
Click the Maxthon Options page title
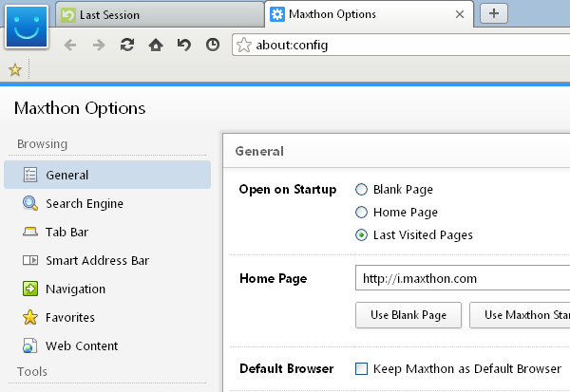pyautogui.click(x=80, y=108)
